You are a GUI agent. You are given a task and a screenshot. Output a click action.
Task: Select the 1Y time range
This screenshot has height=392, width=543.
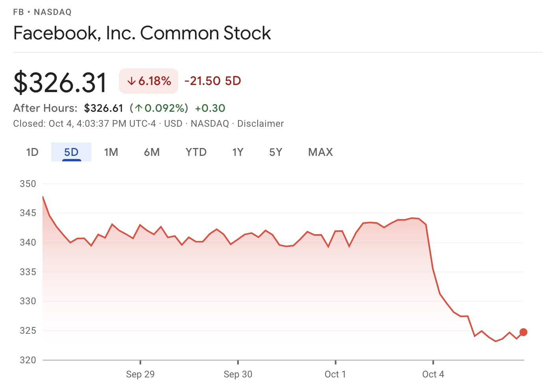click(238, 152)
